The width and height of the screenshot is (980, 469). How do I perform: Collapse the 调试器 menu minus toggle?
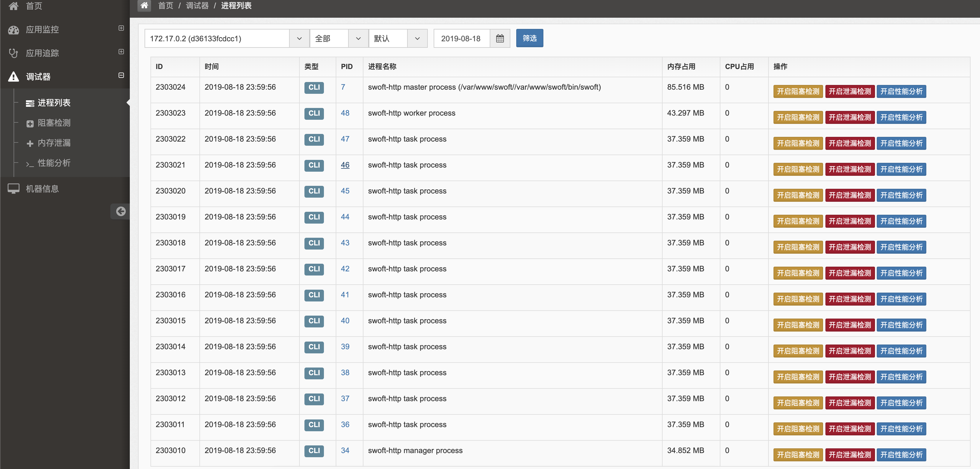click(121, 75)
